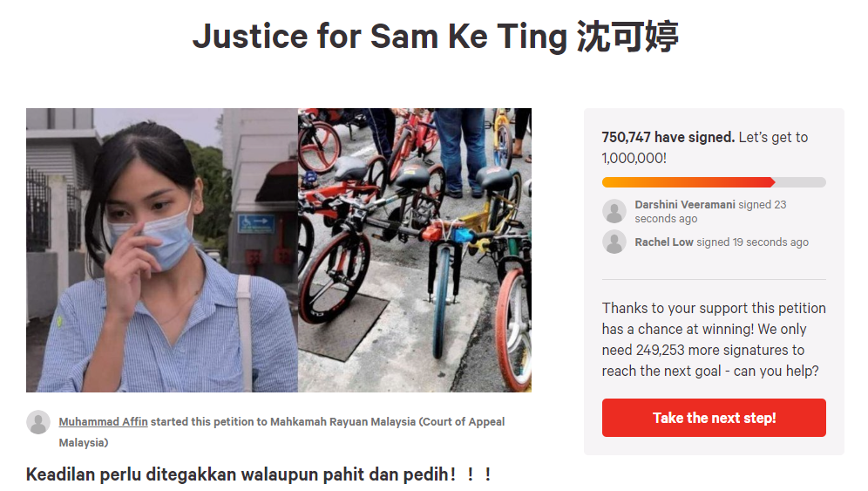Open the Muhammad Affin profile link

pos(104,422)
